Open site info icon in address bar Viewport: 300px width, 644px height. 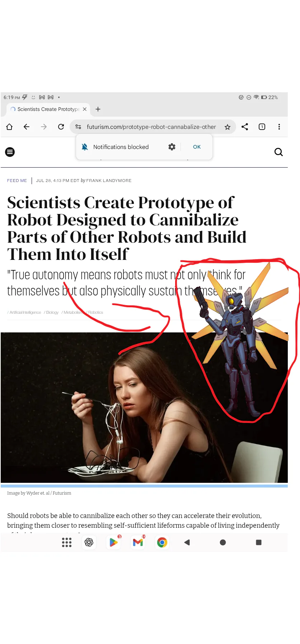coord(78,127)
